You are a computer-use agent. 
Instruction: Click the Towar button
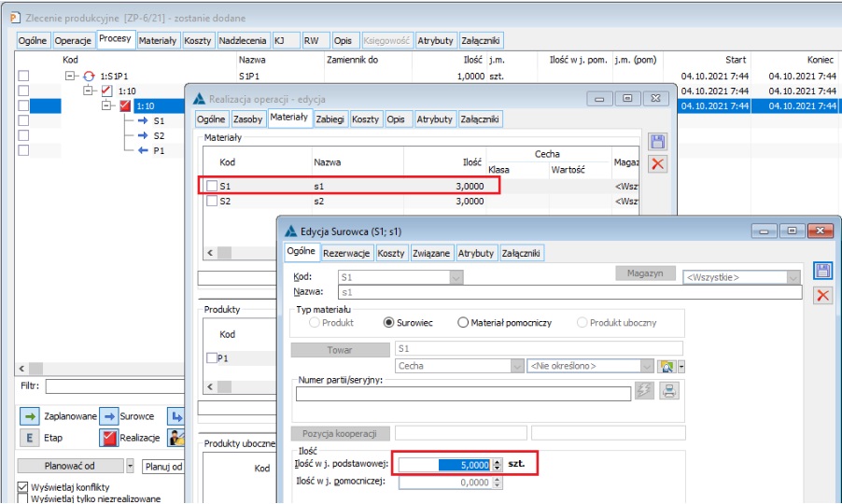340,349
